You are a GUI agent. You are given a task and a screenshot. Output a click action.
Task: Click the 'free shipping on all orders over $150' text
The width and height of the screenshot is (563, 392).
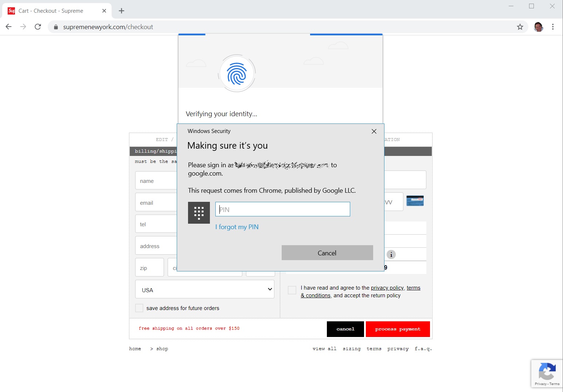click(x=189, y=328)
